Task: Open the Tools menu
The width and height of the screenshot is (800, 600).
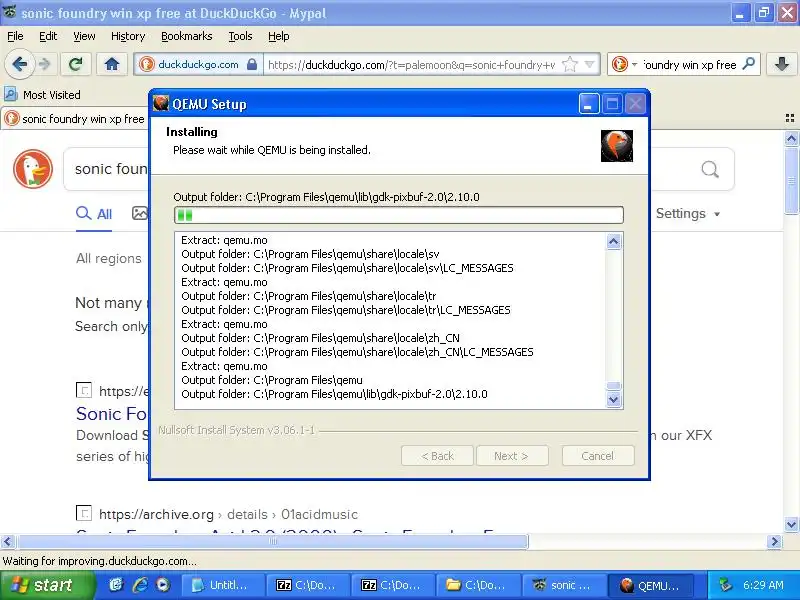Action: pyautogui.click(x=240, y=36)
